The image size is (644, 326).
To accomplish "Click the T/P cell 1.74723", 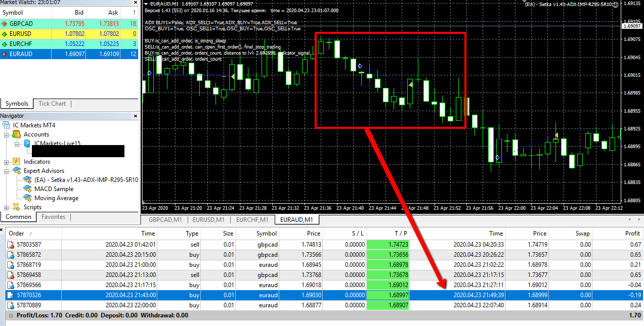I will [x=388, y=245].
